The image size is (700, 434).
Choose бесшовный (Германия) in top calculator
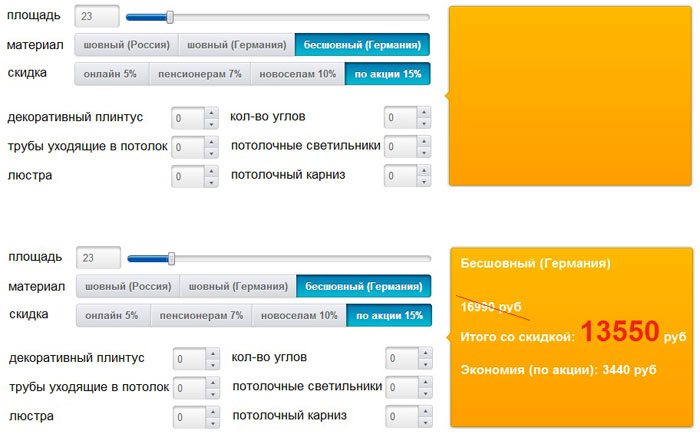[x=362, y=45]
